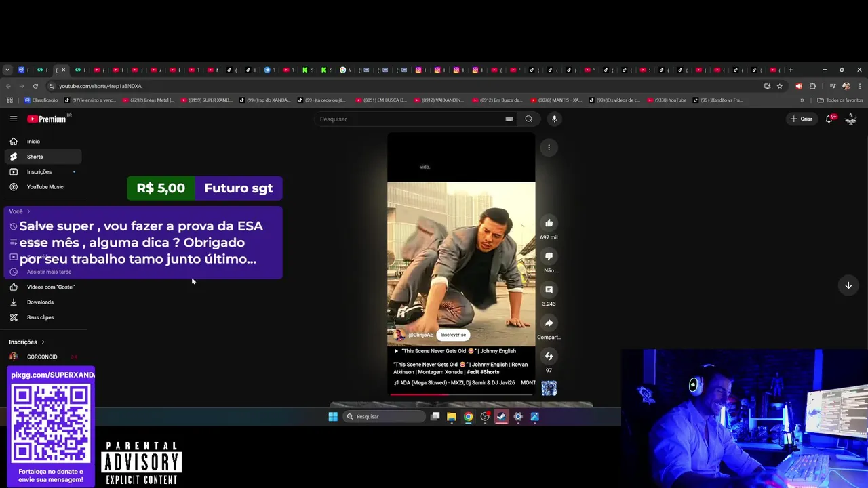
Task: View site information beside the URL
Action: (x=52, y=86)
